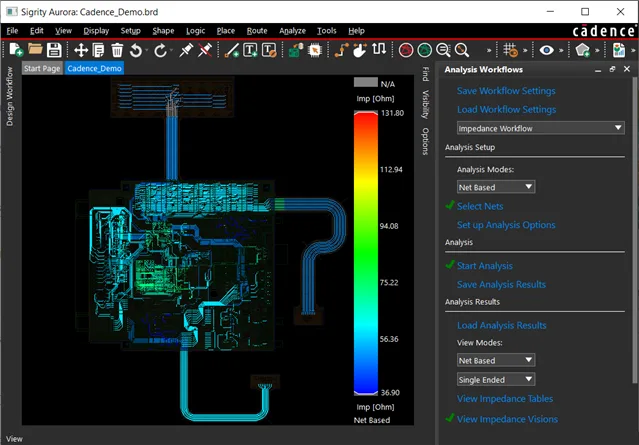The height and width of the screenshot is (445, 639).
Task: Open a design with the folder icon
Action: [x=35, y=50]
